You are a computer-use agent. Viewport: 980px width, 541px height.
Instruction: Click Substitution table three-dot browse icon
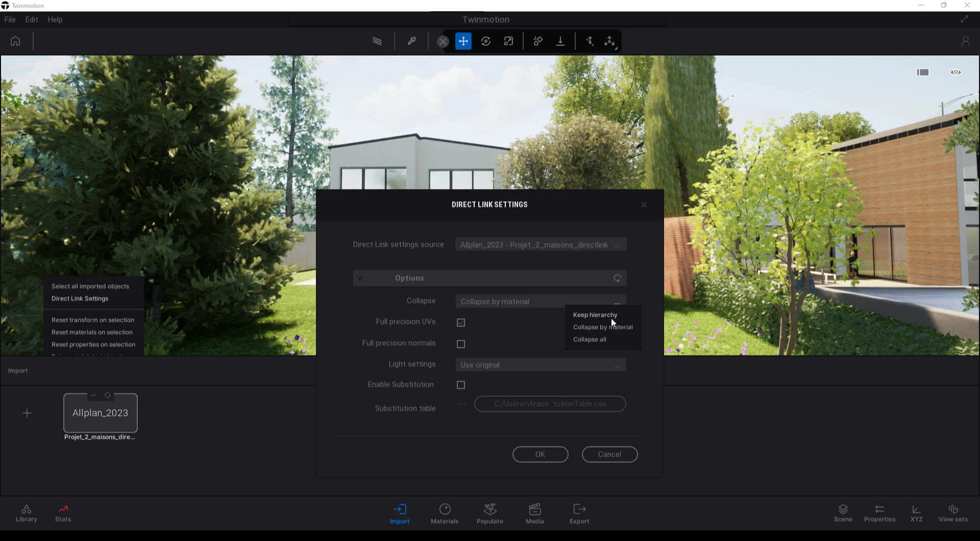461,404
